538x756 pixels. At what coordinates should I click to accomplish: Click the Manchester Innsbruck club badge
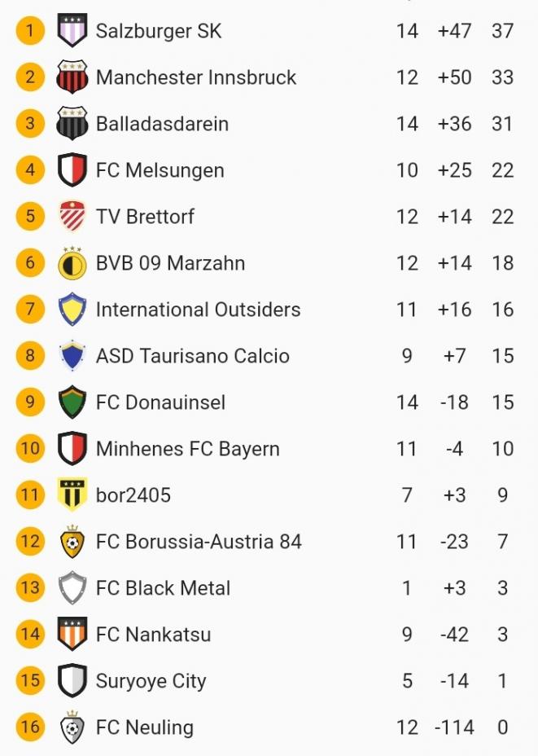(x=72, y=77)
